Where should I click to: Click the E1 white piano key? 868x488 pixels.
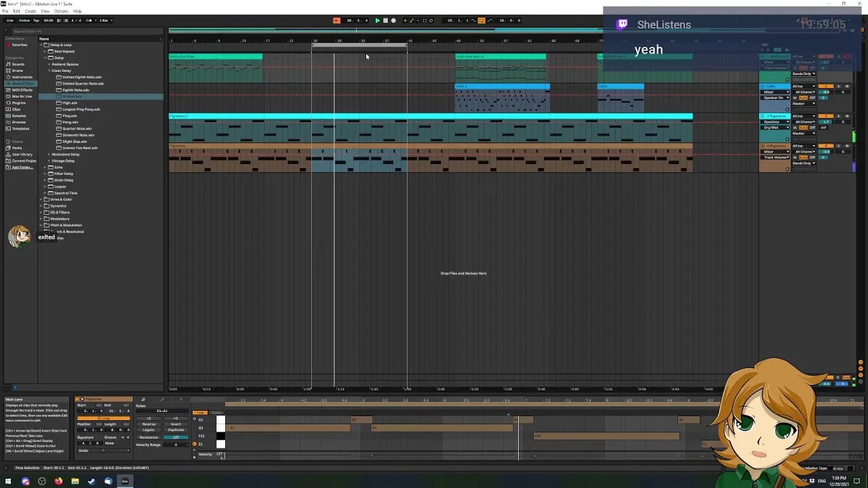click(x=220, y=444)
